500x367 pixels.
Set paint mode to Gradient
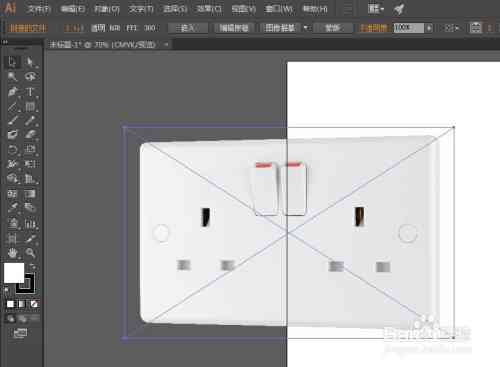point(22,304)
